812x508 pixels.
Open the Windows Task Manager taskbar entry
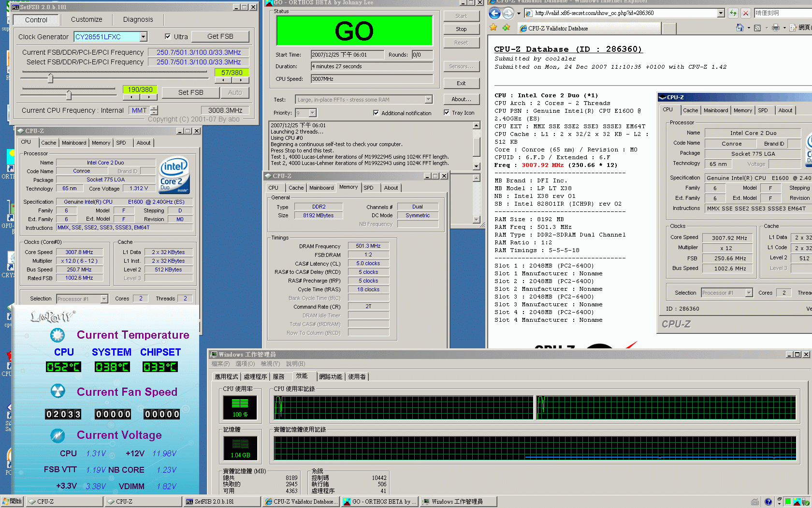pos(458,502)
